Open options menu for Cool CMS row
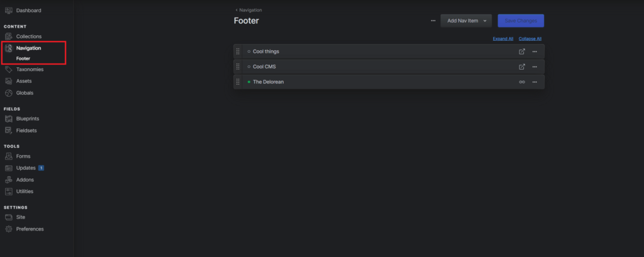Screen dimensions: 644x257 click(535, 67)
